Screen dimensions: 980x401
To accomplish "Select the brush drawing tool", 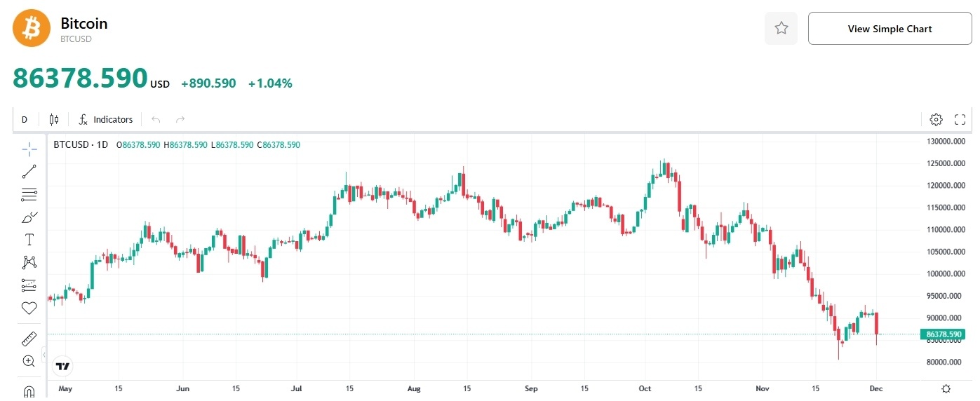I will click(x=29, y=217).
